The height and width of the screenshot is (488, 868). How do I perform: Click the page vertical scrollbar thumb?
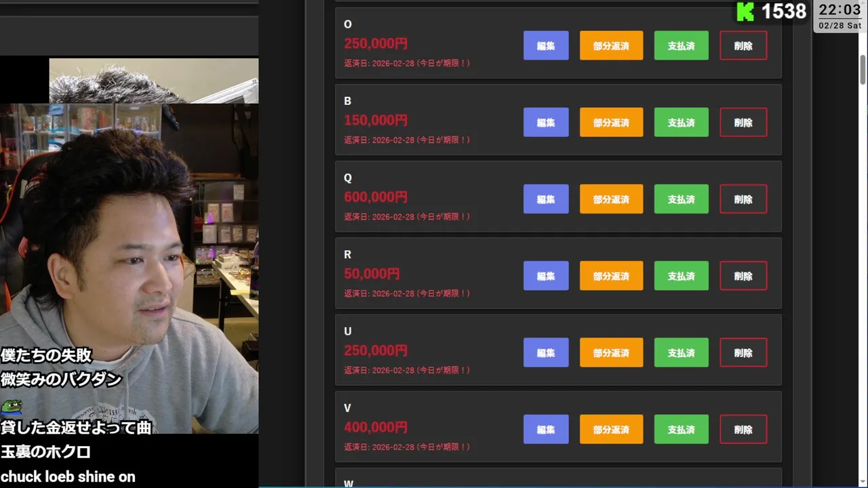click(x=863, y=71)
